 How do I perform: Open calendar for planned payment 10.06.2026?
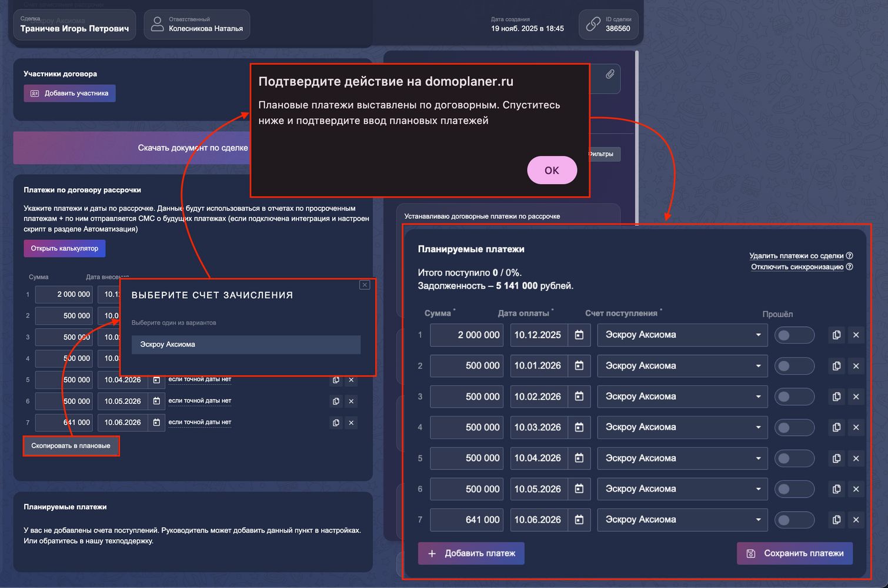click(579, 520)
